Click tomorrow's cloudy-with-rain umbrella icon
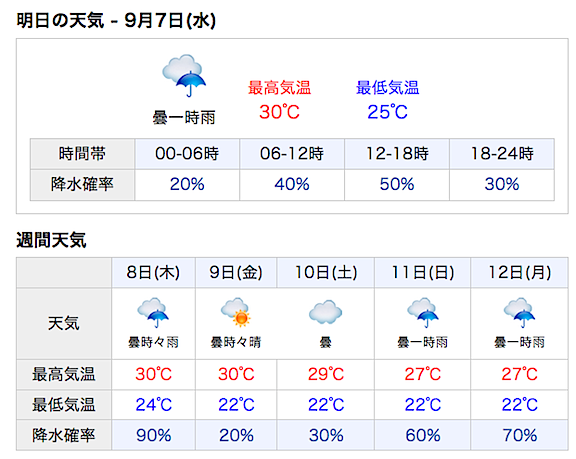 point(184,76)
